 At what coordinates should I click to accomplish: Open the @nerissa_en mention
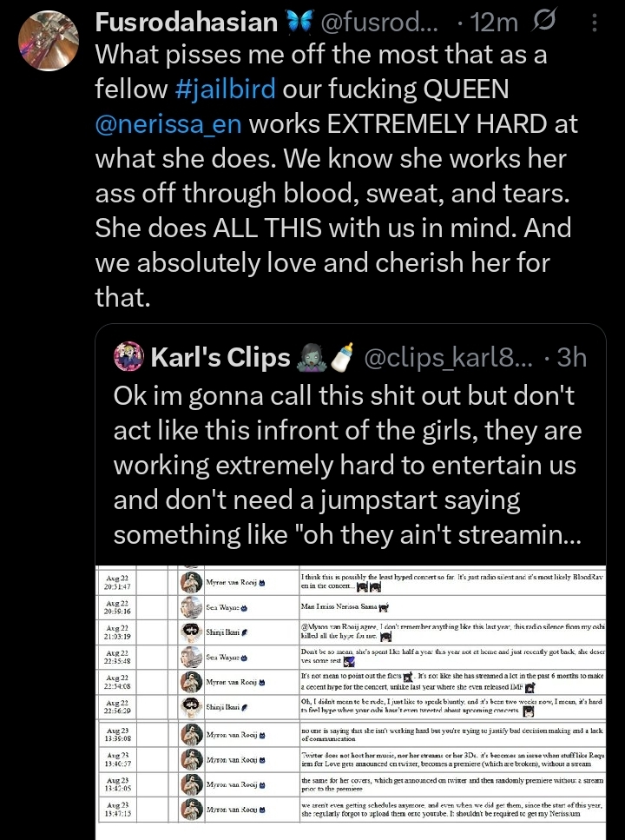tap(168, 123)
